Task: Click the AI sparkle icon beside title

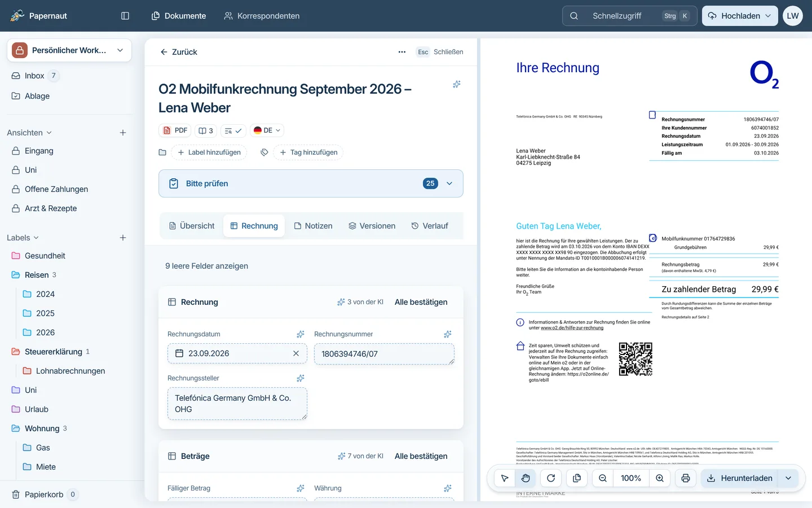Action: point(457,84)
